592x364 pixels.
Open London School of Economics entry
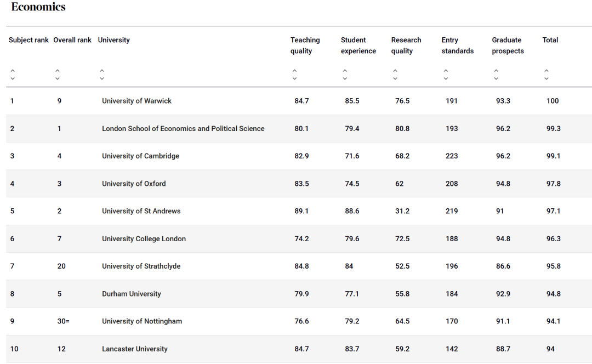coord(183,128)
